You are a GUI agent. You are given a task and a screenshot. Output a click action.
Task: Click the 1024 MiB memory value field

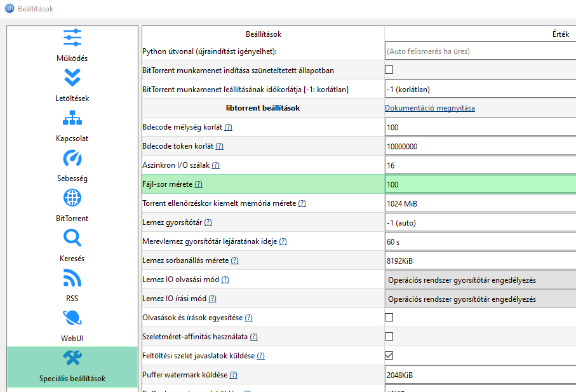coord(480,203)
